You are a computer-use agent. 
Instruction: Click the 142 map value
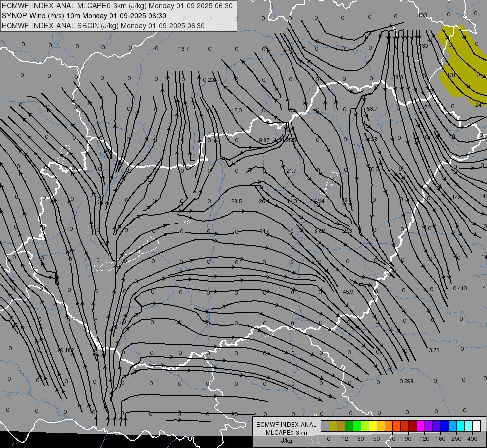[456, 197]
